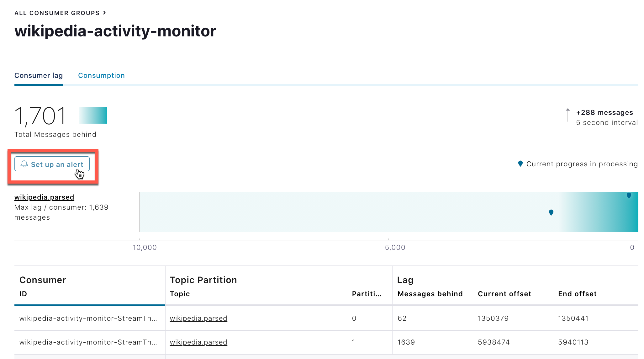Switch to the Consumption tab
This screenshot has height=359, width=644.
click(101, 75)
